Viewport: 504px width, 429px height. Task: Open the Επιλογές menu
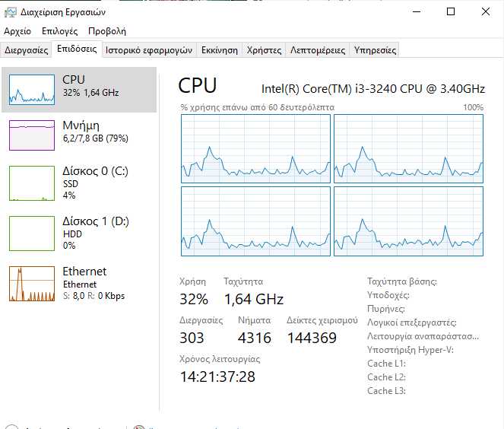click(60, 31)
